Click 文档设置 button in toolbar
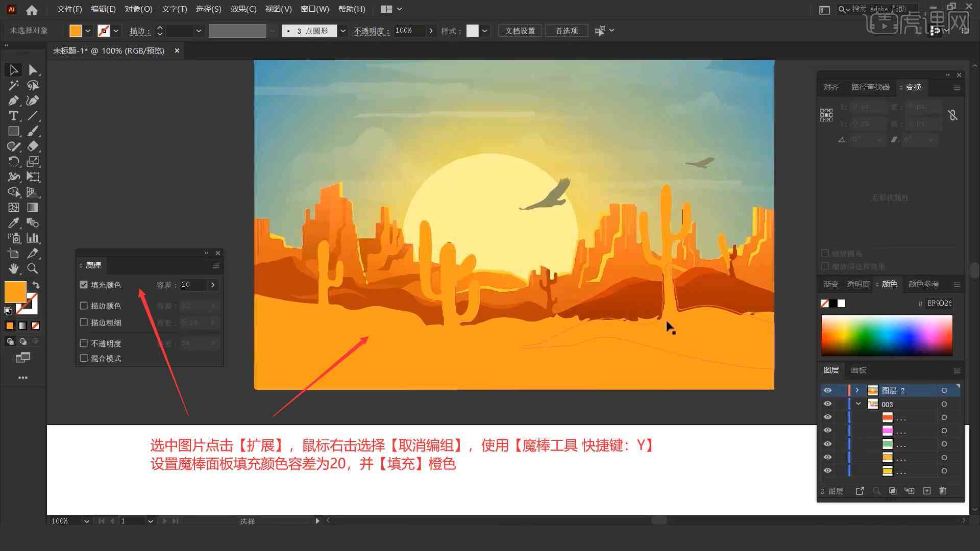Image resolution: width=980 pixels, height=551 pixels. point(523,30)
